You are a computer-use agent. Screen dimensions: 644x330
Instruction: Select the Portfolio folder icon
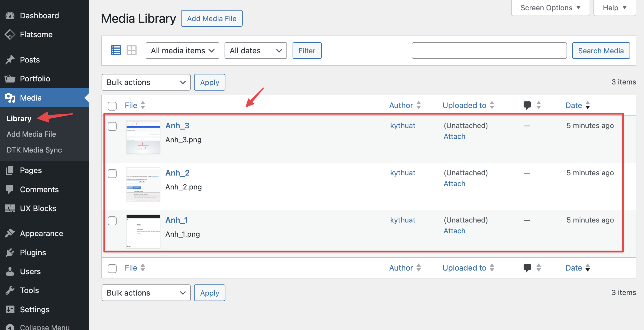10,79
